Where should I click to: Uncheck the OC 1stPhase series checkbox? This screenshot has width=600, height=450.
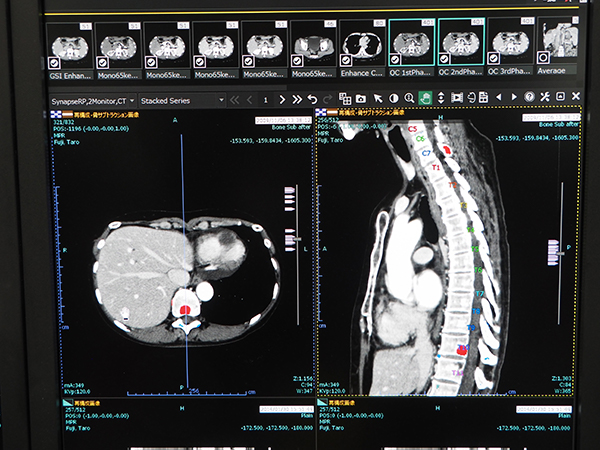(399, 61)
